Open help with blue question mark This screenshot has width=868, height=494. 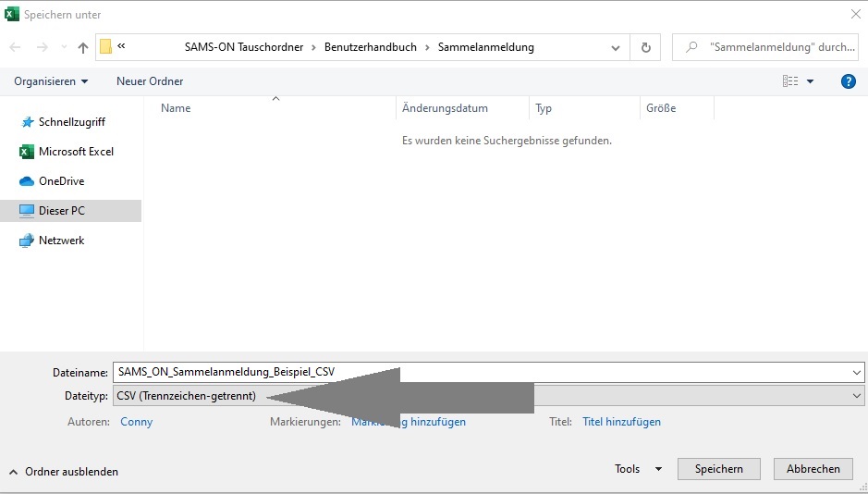point(848,81)
